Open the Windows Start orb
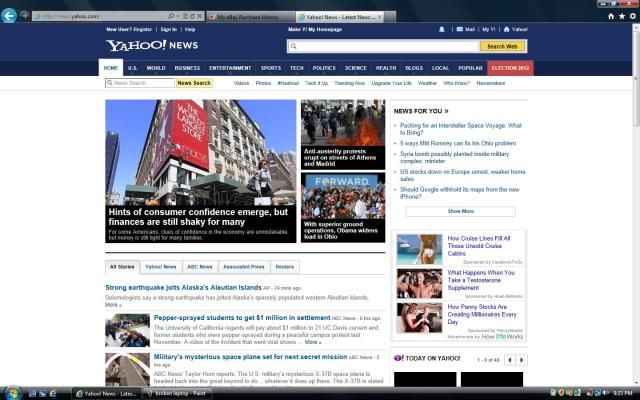640x400 pixels. (x=12, y=393)
